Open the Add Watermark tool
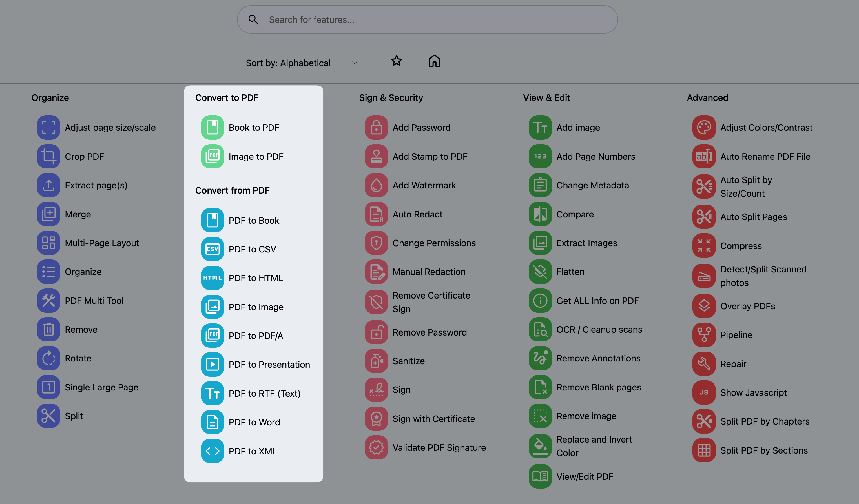 click(424, 185)
